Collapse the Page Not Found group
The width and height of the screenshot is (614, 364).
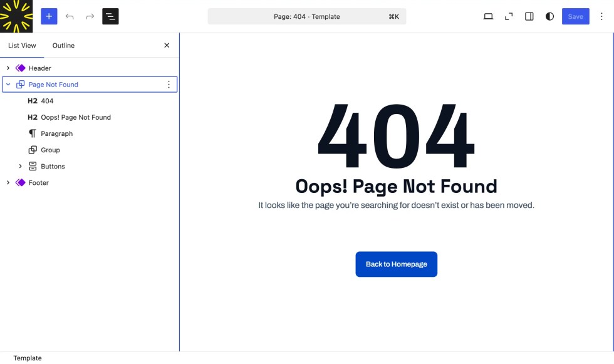pyautogui.click(x=8, y=85)
